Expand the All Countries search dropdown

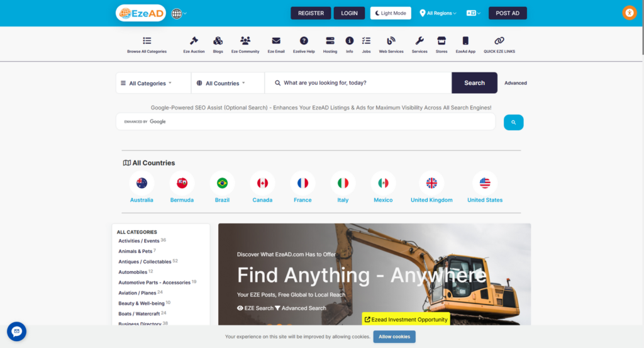pos(228,83)
